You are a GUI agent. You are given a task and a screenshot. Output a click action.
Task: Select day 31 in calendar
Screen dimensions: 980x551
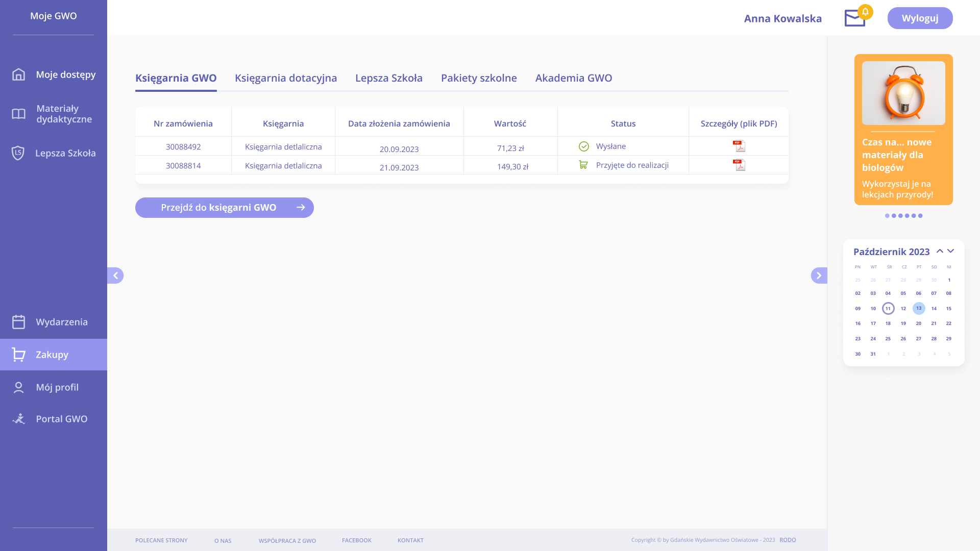tap(873, 354)
